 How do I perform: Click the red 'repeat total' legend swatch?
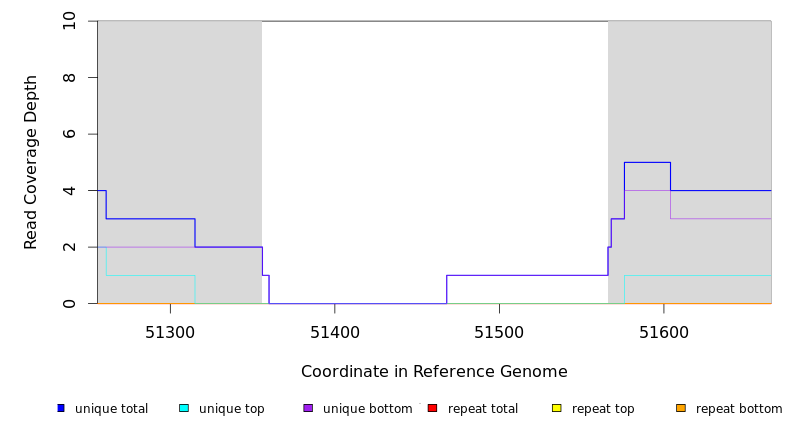432,408
